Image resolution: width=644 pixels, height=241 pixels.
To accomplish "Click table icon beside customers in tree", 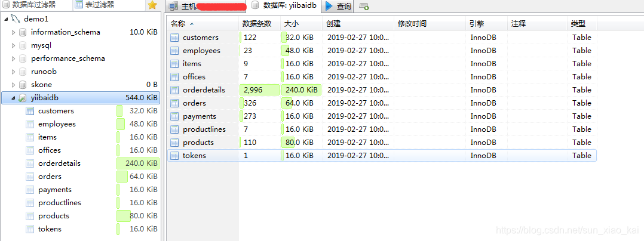I will click(30, 111).
